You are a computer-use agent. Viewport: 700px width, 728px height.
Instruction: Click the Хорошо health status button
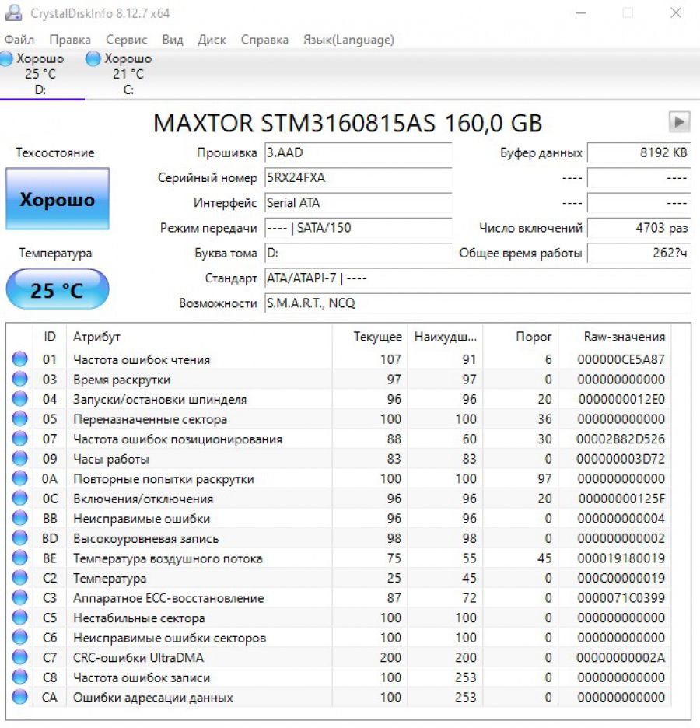(x=57, y=199)
